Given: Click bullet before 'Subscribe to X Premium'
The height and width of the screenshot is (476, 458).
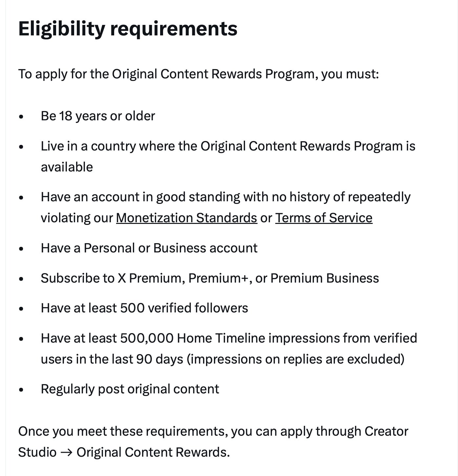Looking at the screenshot, I should [x=21, y=279].
